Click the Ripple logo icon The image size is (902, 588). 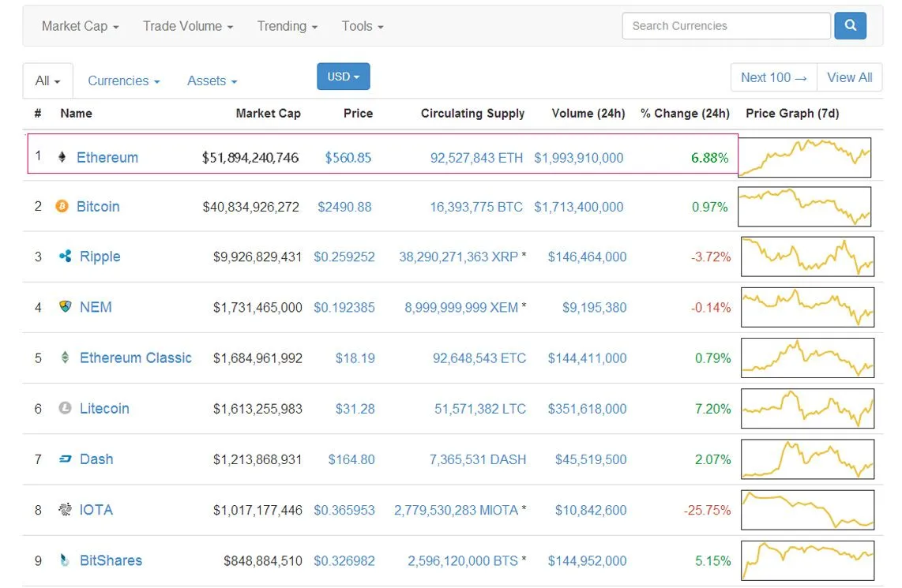tap(65, 256)
